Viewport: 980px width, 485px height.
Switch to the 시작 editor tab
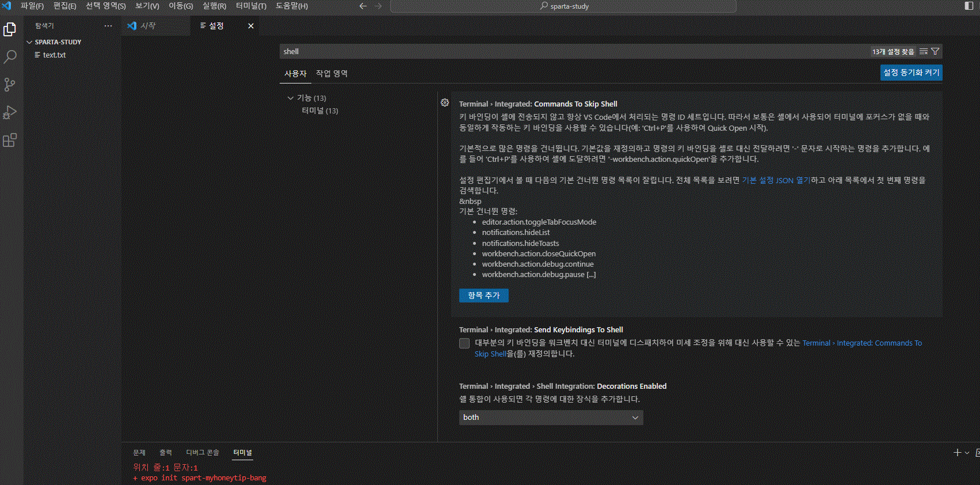[x=156, y=26]
